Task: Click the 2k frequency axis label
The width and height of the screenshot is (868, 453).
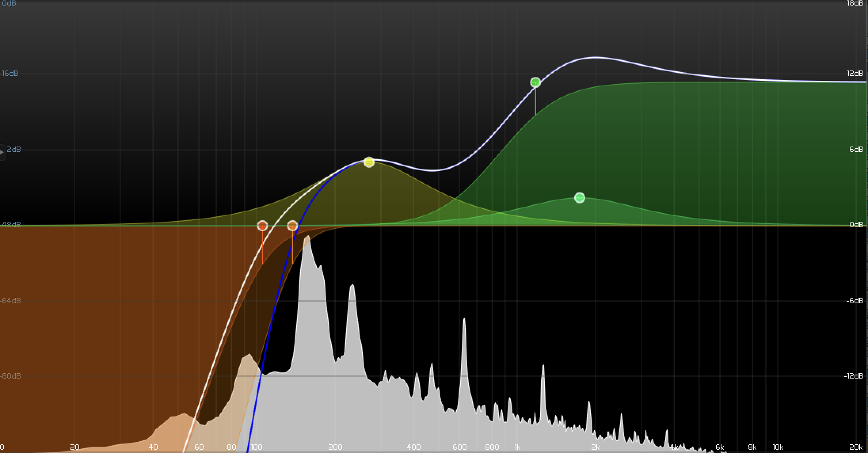Action: pos(595,447)
